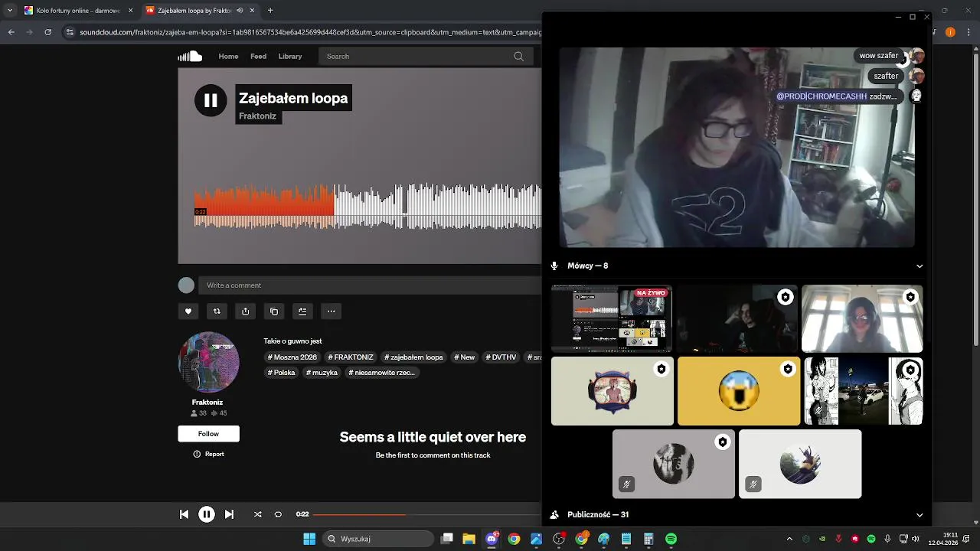
Task: Seek on the bottom player progress bar
Action: tap(426, 514)
